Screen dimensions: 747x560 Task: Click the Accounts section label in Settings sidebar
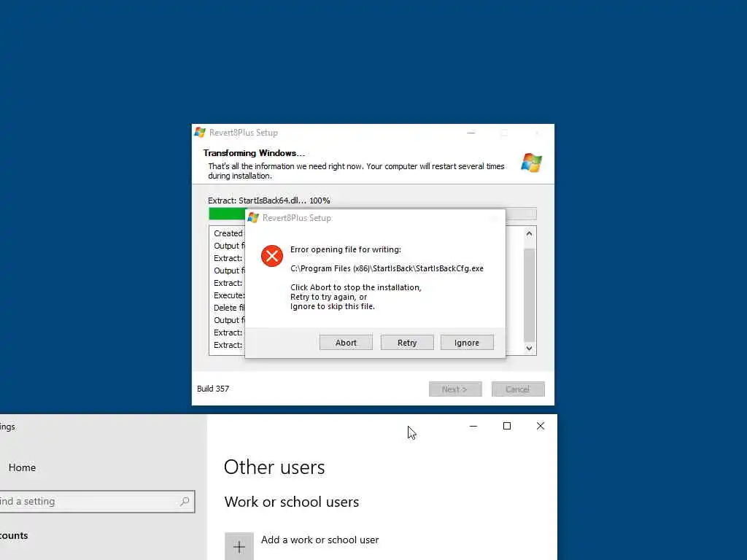click(14, 536)
